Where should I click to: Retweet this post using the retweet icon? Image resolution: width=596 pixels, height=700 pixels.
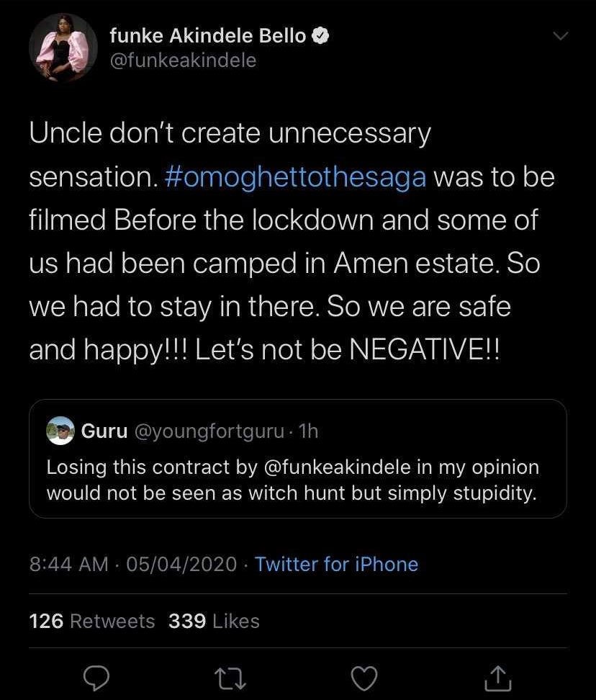(x=230, y=677)
